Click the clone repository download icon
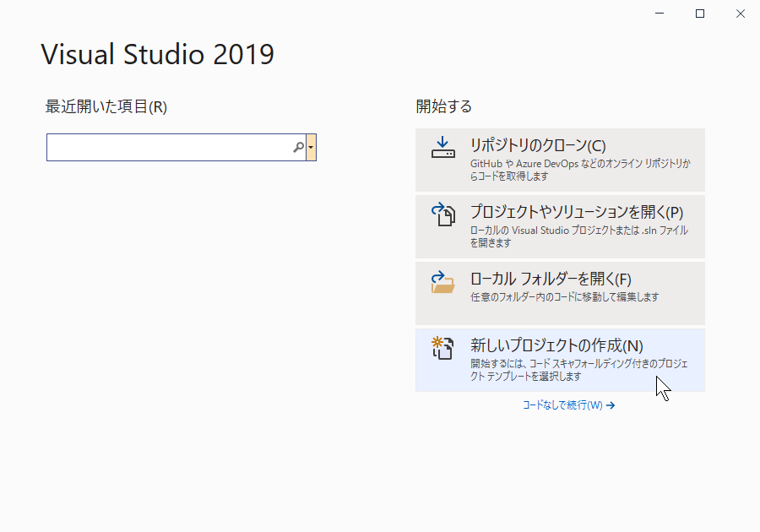Viewport: 760px width, 532px height. 443,147
